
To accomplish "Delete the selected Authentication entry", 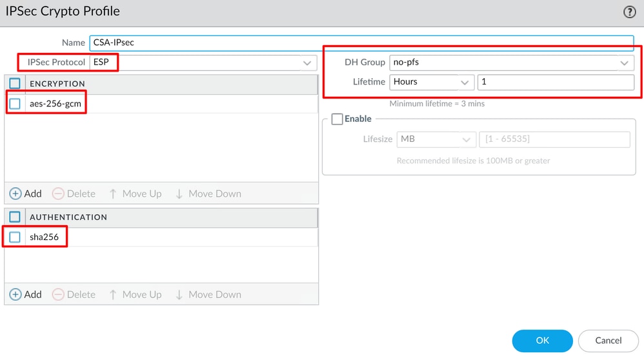I will tap(74, 294).
